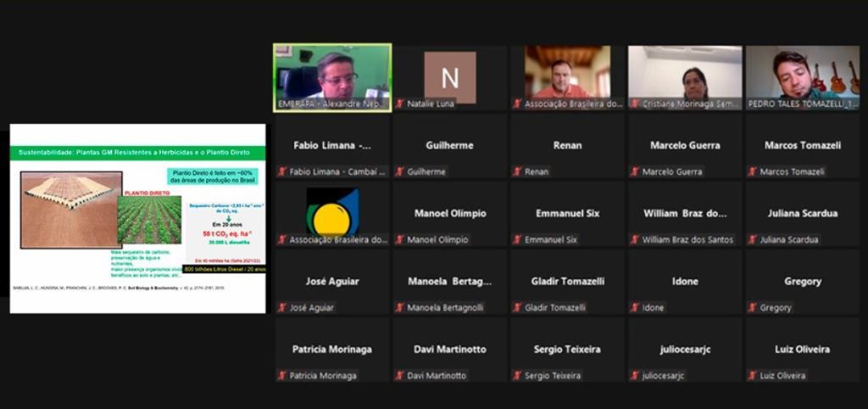The width and height of the screenshot is (868, 409).
Task: Click the muted mic icon beside Davi Martinotto
Action: point(399,375)
